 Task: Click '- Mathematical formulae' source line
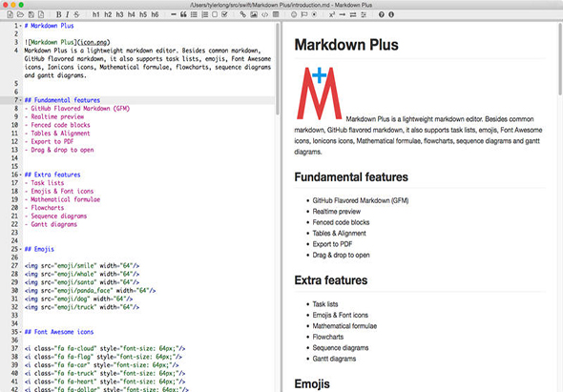(62, 199)
